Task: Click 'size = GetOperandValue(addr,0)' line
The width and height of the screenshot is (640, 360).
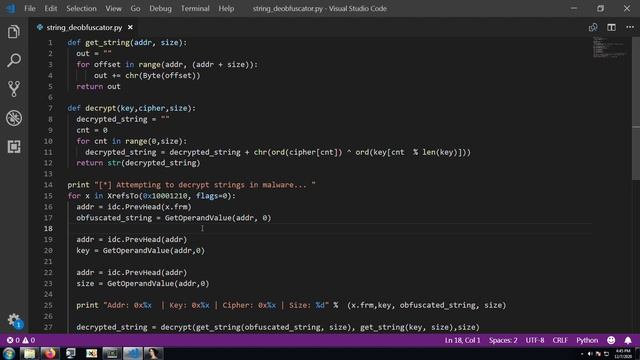Action: [x=143, y=284]
